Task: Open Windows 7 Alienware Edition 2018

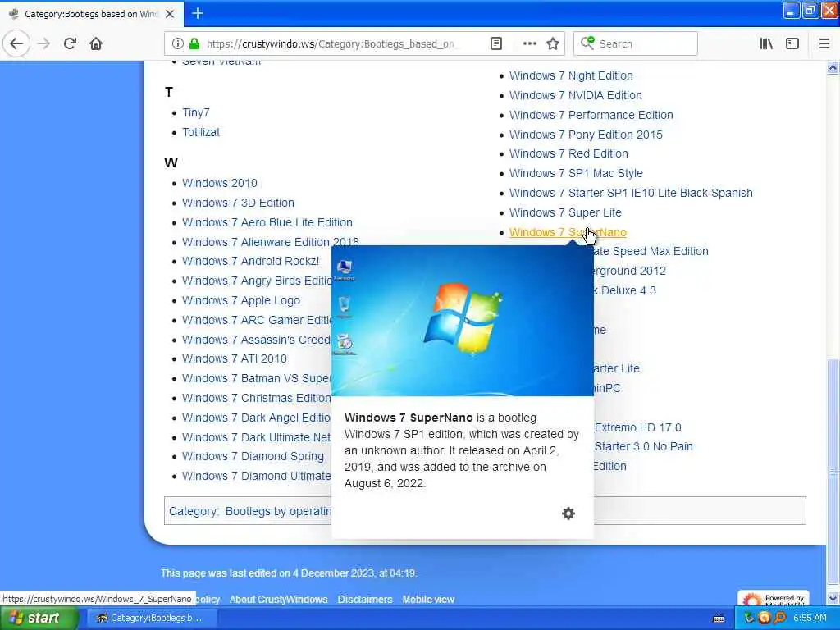Action: coord(270,242)
